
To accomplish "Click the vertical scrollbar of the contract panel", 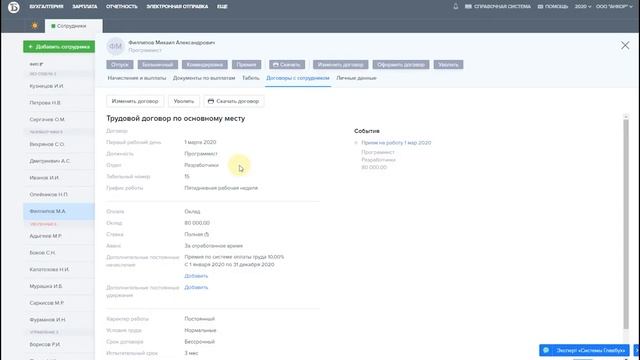I will [626, 224].
